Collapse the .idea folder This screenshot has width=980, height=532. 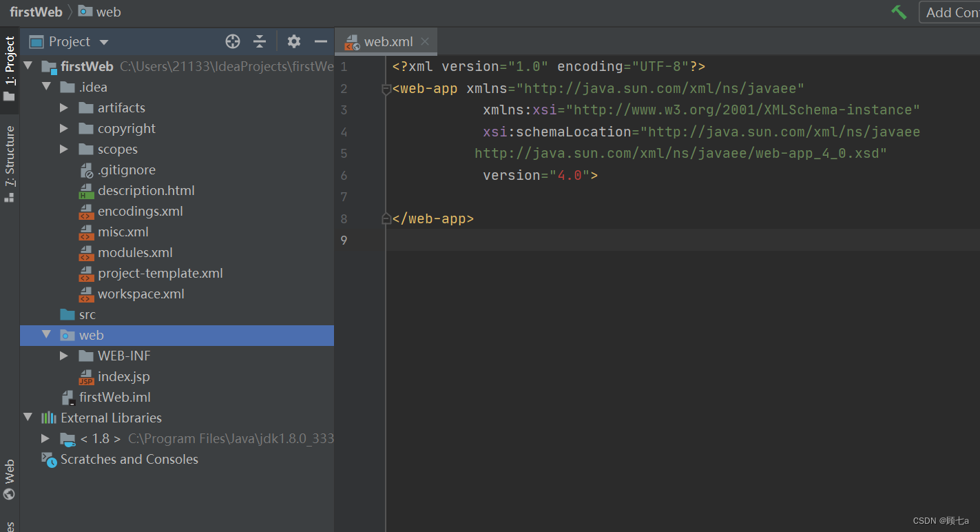click(46, 87)
